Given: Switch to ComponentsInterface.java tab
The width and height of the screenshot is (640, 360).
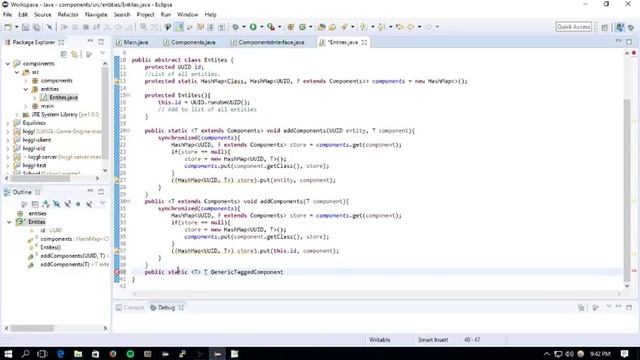Looking at the screenshot, I should (268, 42).
